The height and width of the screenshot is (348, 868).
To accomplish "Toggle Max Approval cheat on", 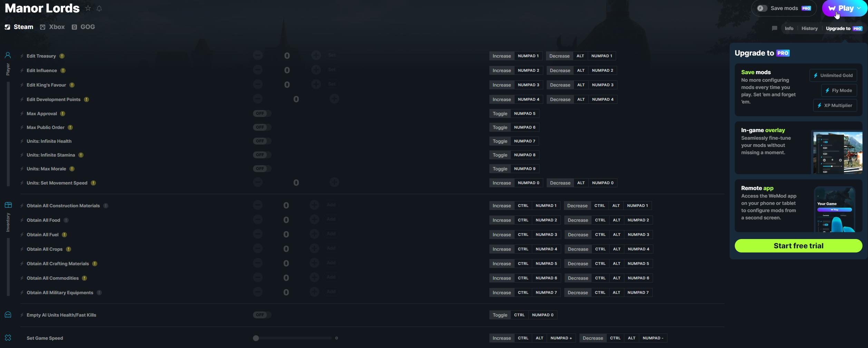I will [262, 113].
